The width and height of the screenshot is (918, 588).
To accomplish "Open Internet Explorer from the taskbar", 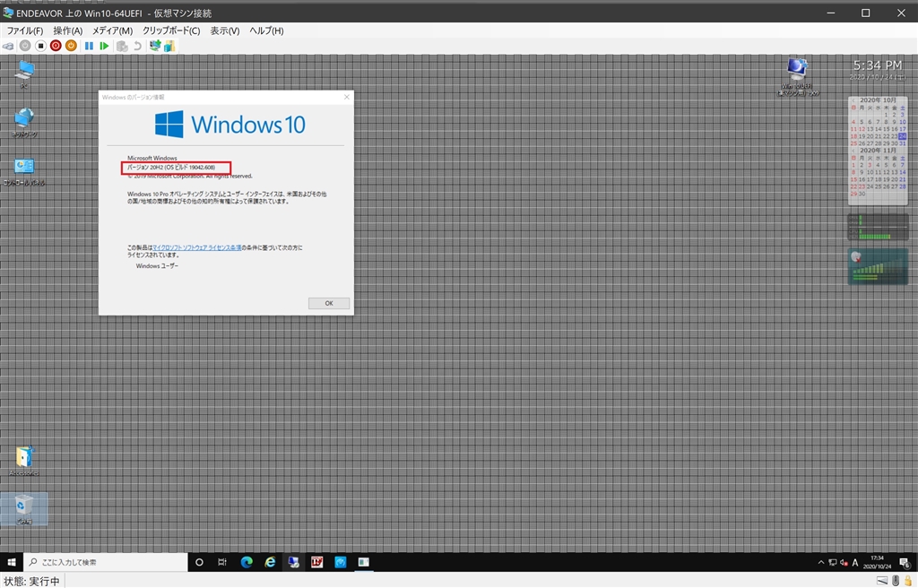I will (270, 562).
